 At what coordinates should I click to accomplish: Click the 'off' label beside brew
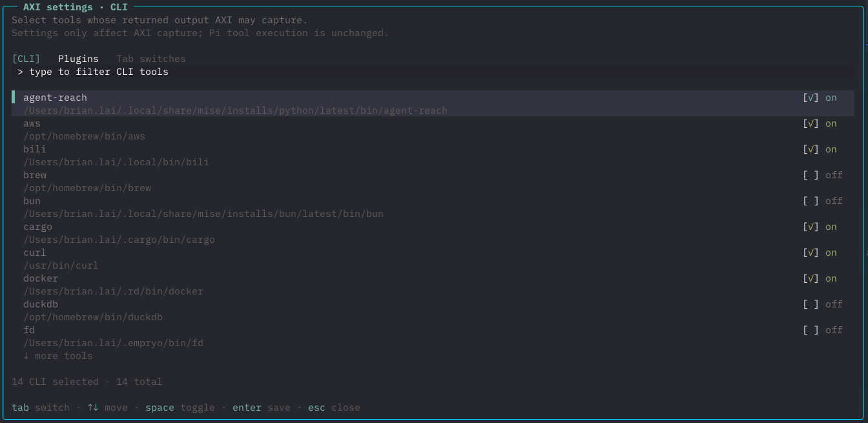click(x=834, y=175)
